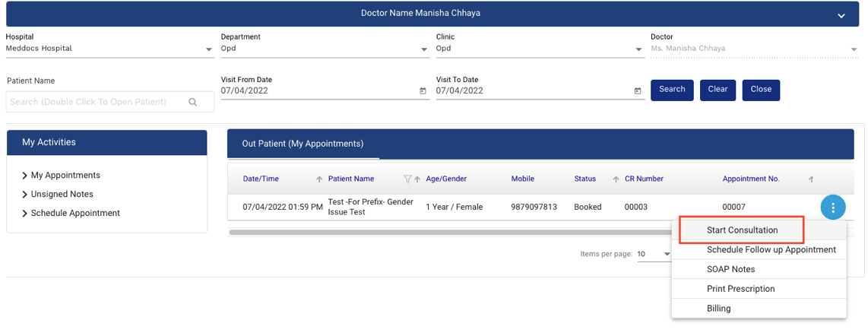Click the magnifier icon in Patient Name field
The width and height of the screenshot is (868, 336).
coord(193,102)
